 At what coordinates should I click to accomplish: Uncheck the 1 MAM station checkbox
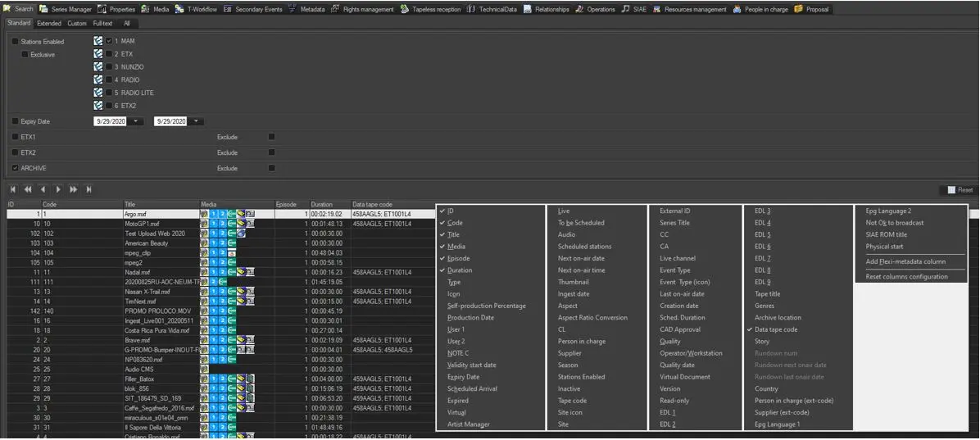click(x=109, y=41)
